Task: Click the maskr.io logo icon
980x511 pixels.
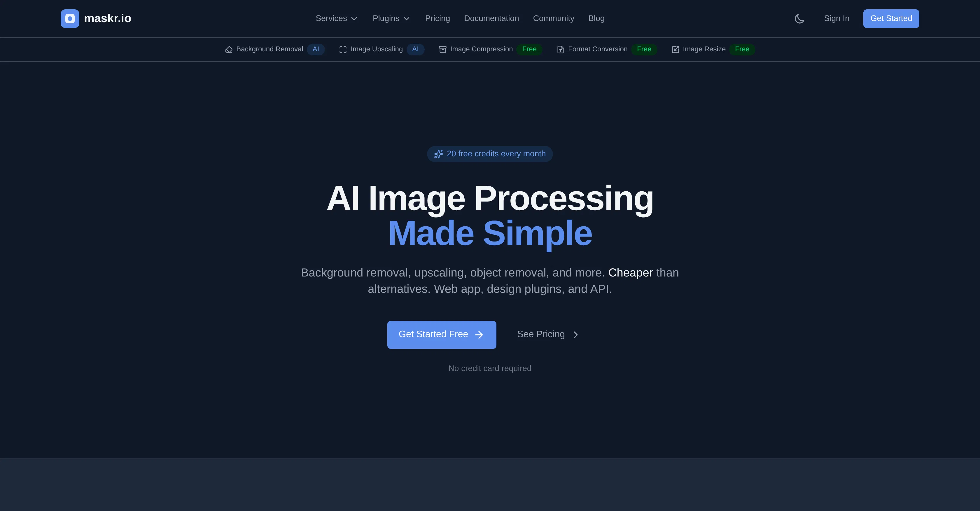Action: pos(70,18)
